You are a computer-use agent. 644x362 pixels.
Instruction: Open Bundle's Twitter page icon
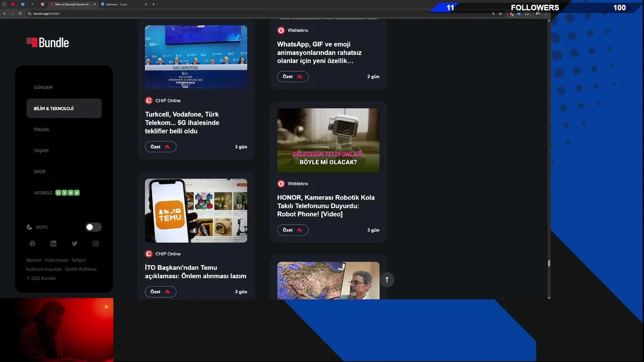click(74, 243)
